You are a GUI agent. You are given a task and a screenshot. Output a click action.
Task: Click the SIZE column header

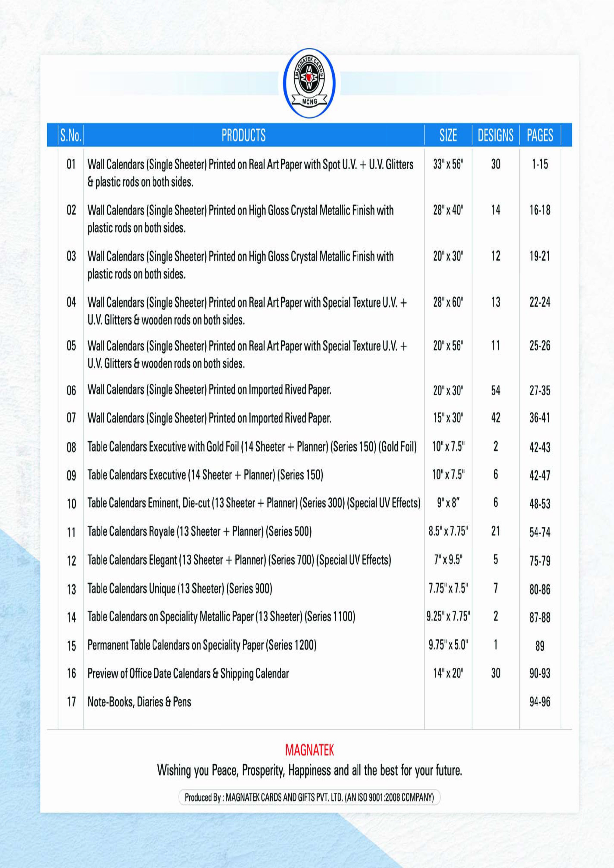coord(448,135)
